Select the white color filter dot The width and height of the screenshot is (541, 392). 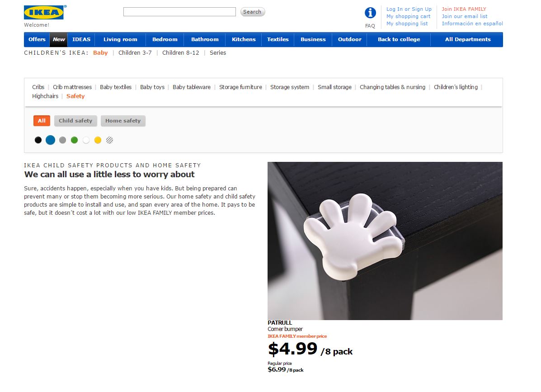(x=86, y=140)
